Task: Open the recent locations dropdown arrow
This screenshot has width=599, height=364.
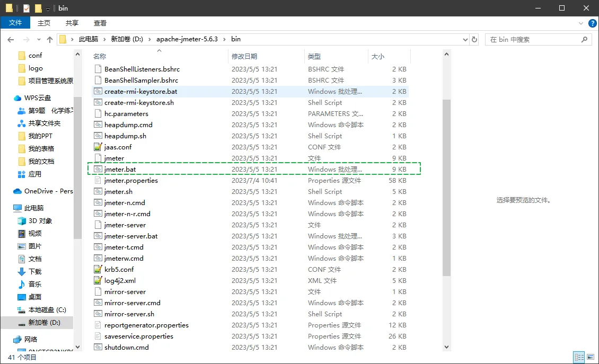Action: click(x=39, y=39)
